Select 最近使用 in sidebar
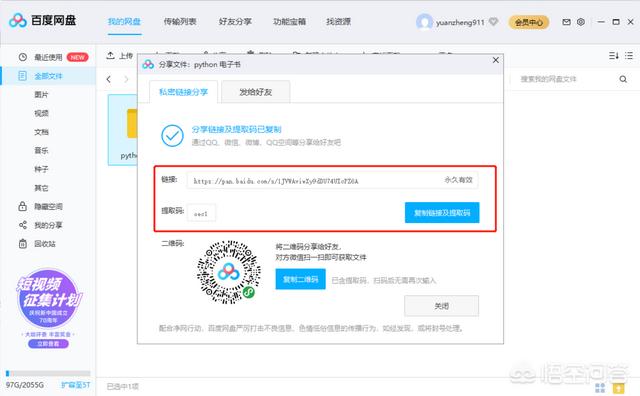Viewport: 640px width, 396px height. (48, 57)
